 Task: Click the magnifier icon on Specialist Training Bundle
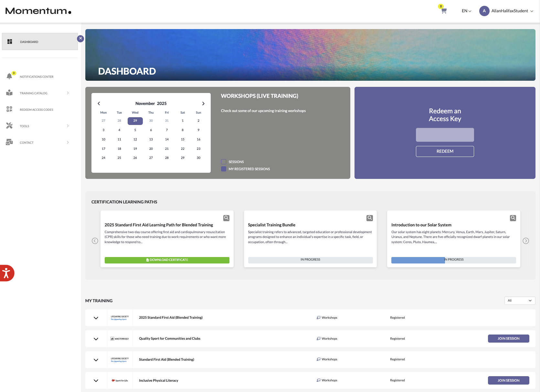click(369, 218)
